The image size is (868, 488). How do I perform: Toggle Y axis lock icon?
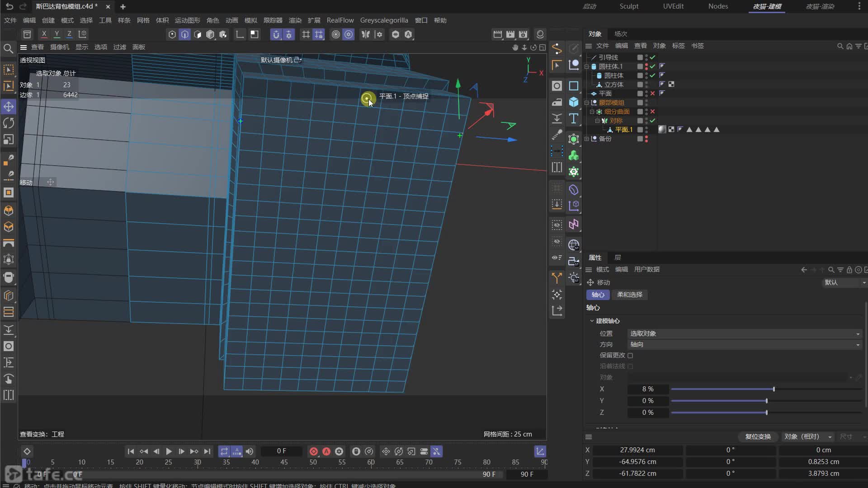point(57,34)
